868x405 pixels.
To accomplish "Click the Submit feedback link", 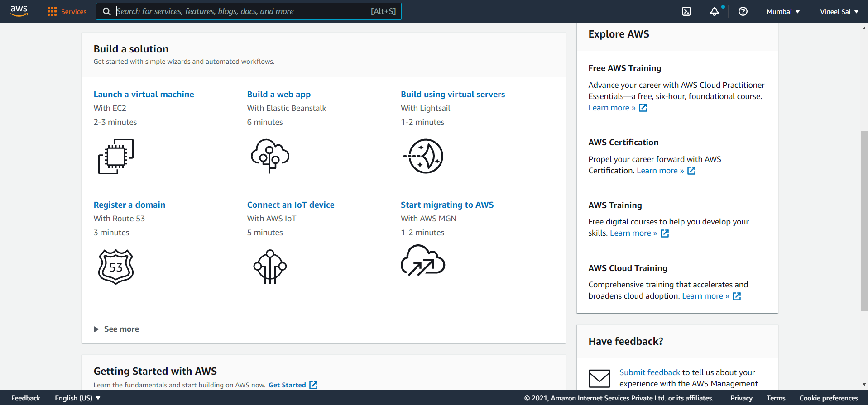I will (650, 372).
